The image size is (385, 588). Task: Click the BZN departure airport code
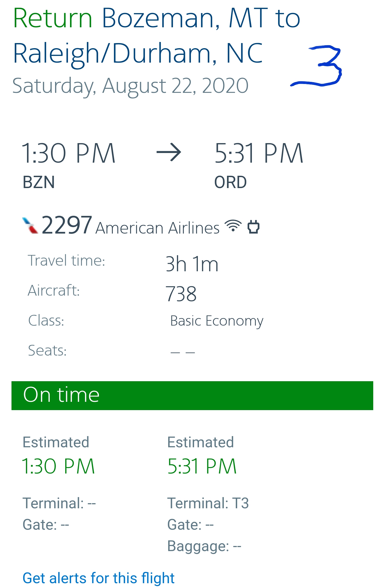tap(39, 182)
